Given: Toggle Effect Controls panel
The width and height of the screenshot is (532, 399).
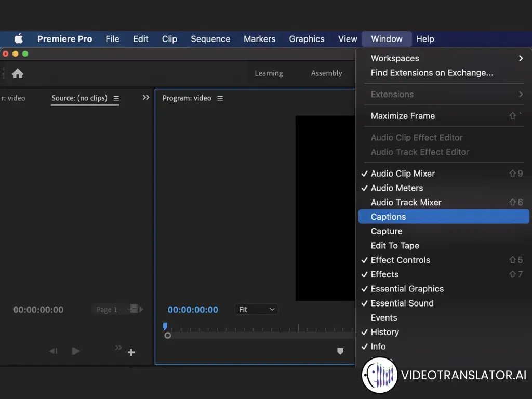Looking at the screenshot, I should (x=444, y=260).
